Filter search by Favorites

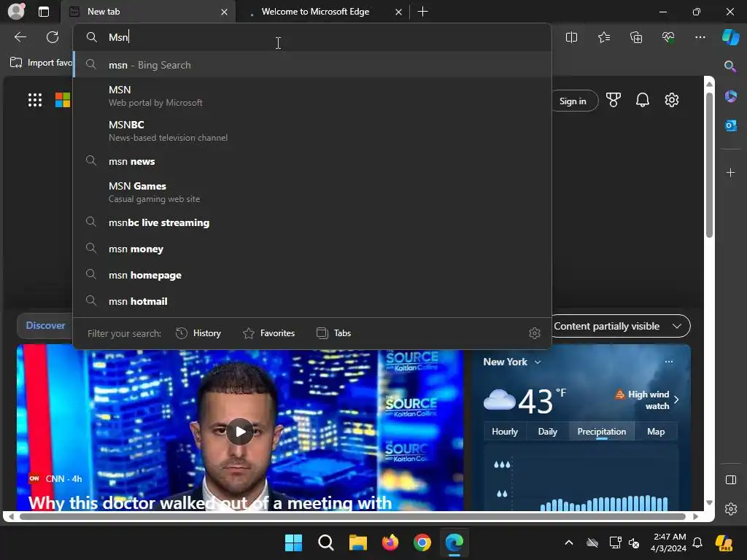[x=268, y=333]
